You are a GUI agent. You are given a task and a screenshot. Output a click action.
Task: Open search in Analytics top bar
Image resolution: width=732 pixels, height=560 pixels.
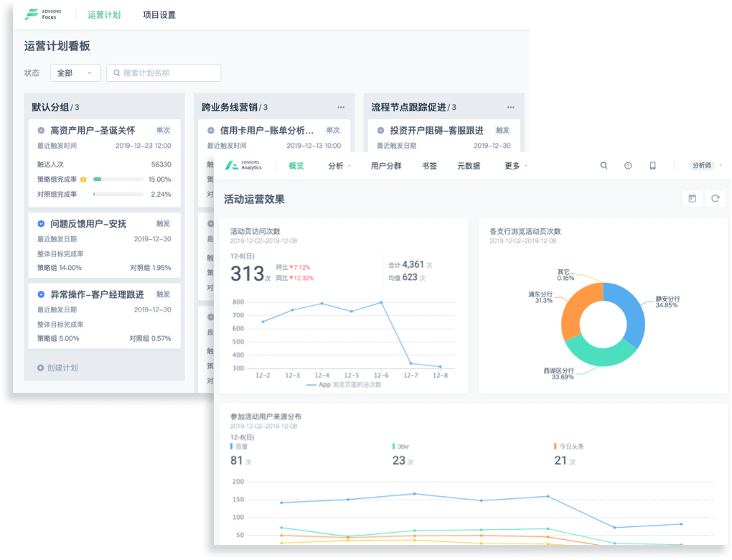click(x=604, y=165)
